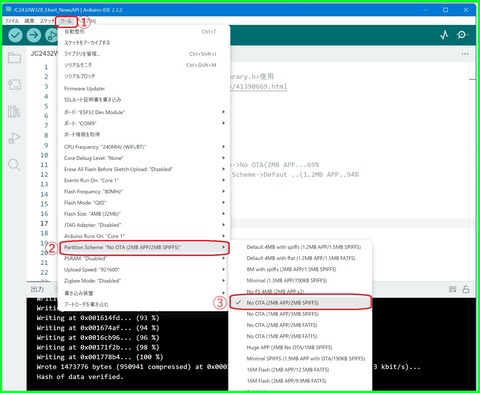
Task: Select Huge APP (3MB No OTA/1MB SPIFFS)
Action: coord(300,347)
